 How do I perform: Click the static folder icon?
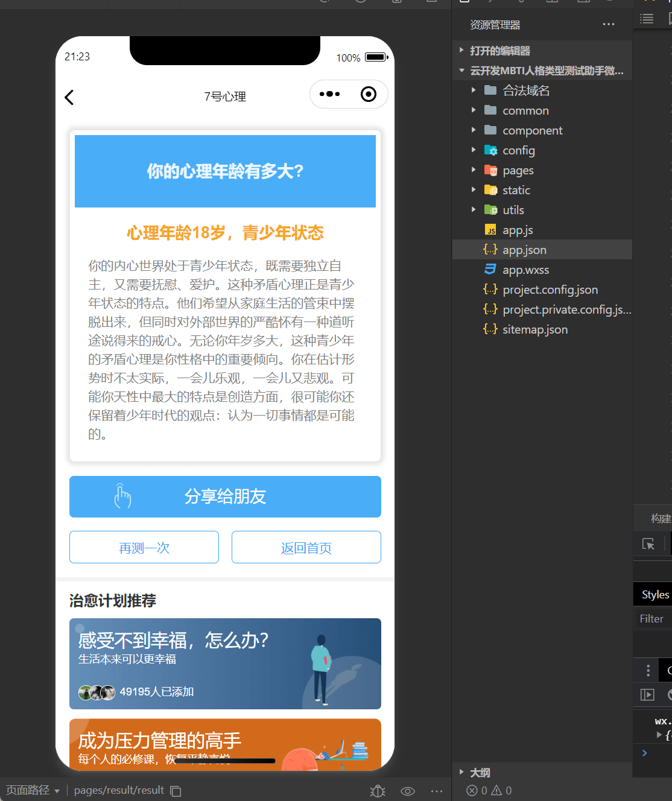(490, 190)
